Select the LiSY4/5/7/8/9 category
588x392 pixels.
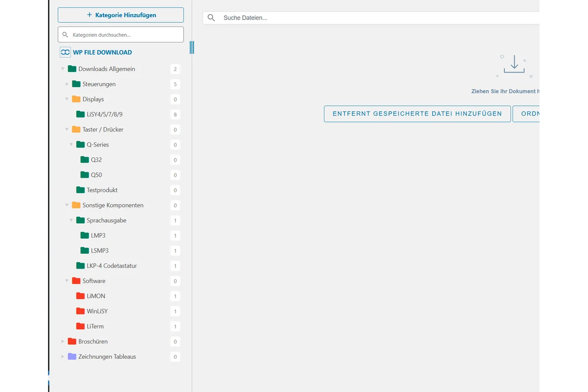pos(104,115)
